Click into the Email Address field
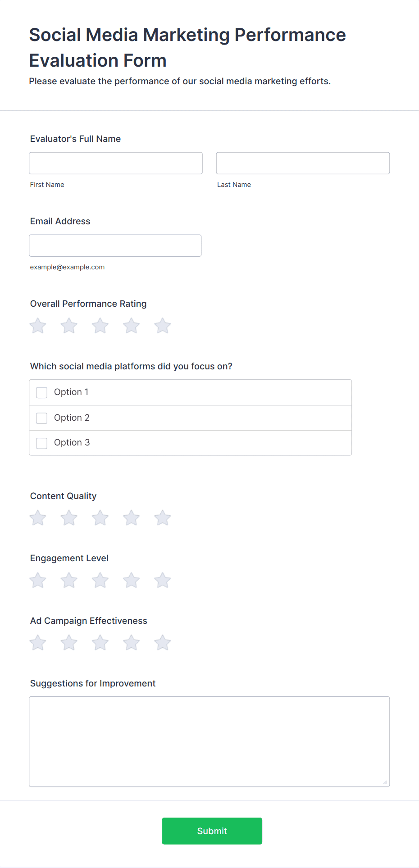The width and height of the screenshot is (419, 868). 115,245
